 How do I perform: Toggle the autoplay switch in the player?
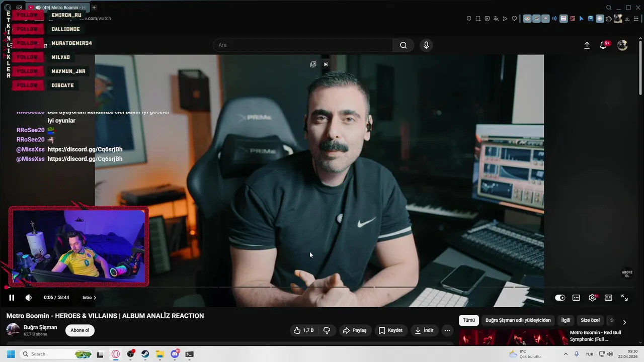[560, 298]
